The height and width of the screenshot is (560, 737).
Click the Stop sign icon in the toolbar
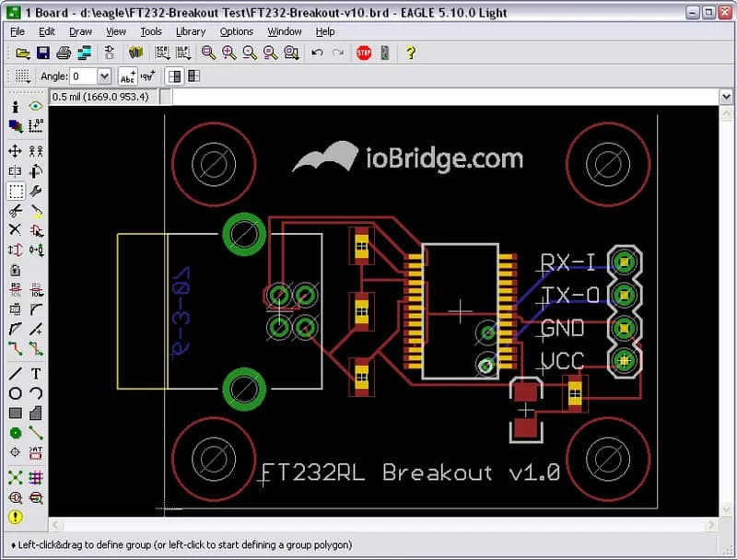pos(363,52)
